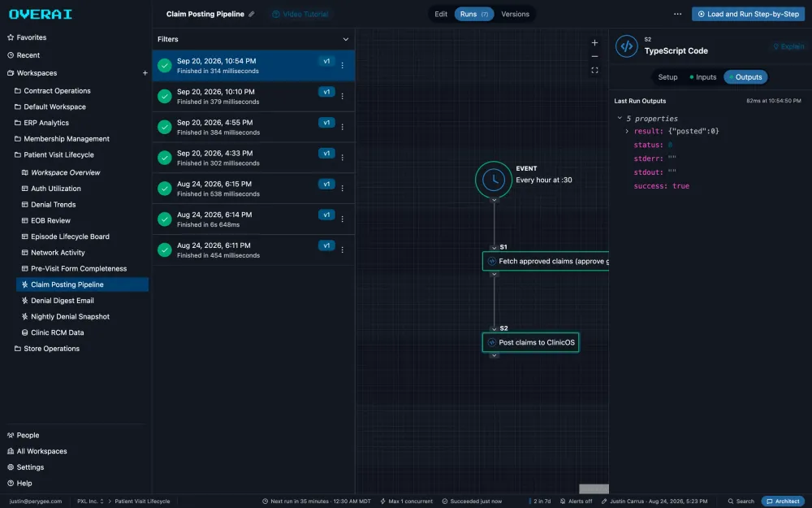
Task: Expand the Contract Operations workspace folder
Action: [x=52, y=91]
